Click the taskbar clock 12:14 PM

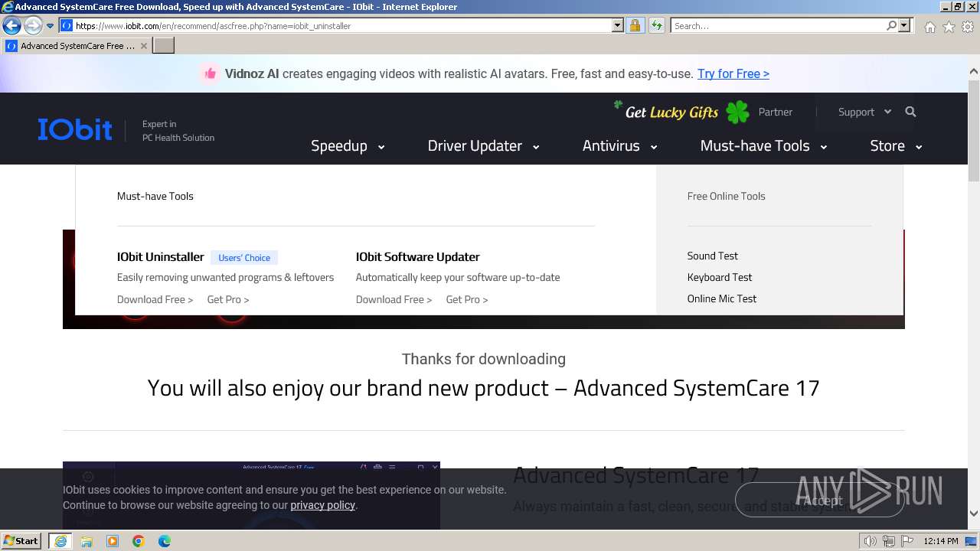pyautogui.click(x=941, y=541)
